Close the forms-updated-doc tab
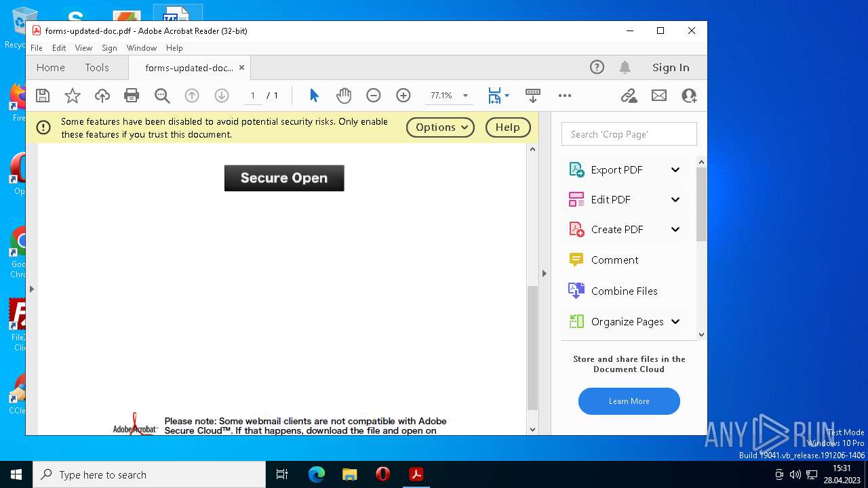The height and width of the screenshot is (488, 868). click(x=241, y=68)
